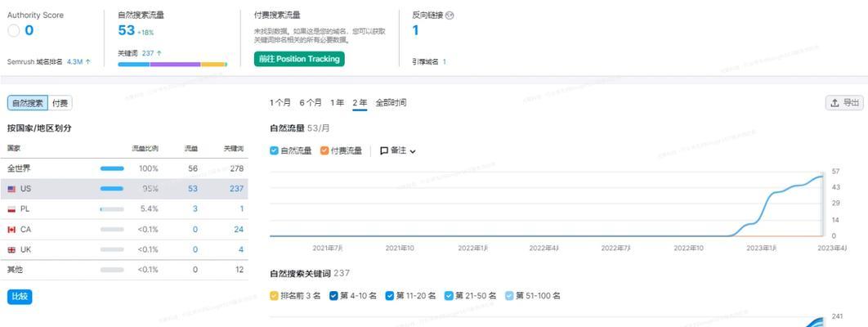Toggle the 排名前 3 名 checkbox
868x327 pixels.
[274, 296]
